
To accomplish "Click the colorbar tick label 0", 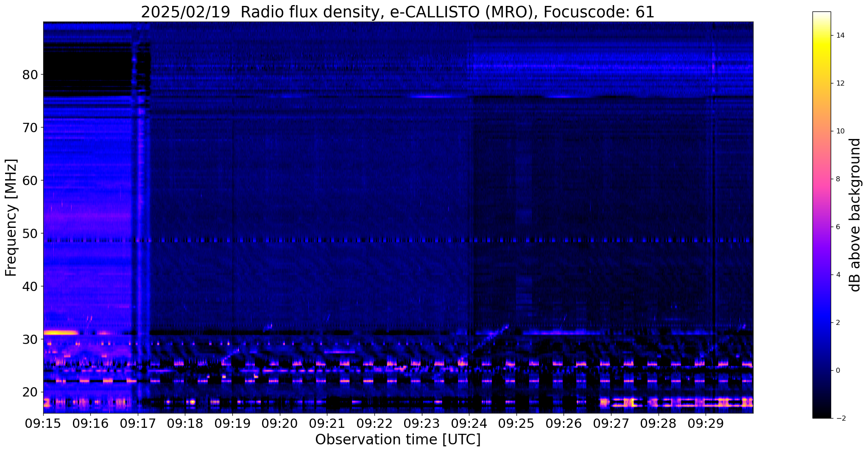I will (x=838, y=371).
